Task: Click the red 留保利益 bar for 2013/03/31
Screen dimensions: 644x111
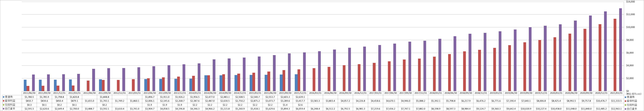Action: pos(133,85)
